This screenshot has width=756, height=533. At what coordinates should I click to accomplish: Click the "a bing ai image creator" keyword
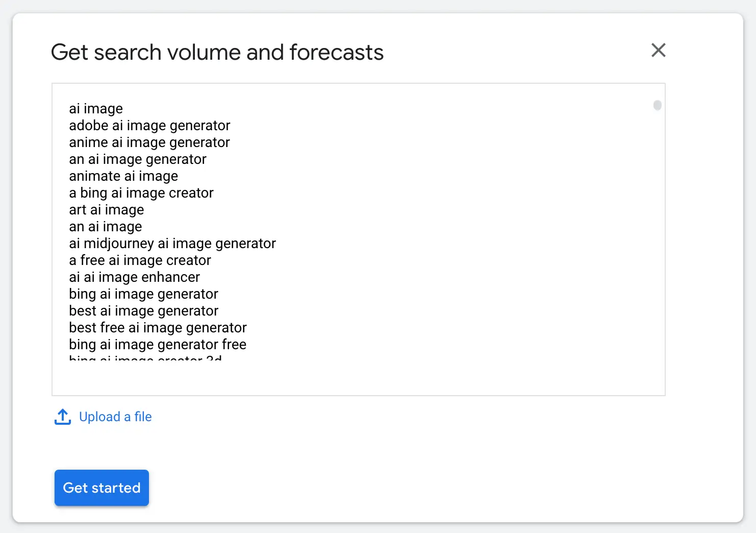pos(141,192)
